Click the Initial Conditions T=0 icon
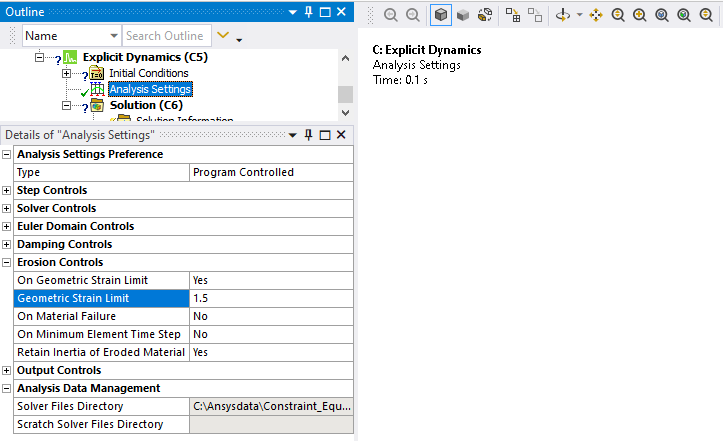Screen dimensions: 723x441 pos(97,73)
